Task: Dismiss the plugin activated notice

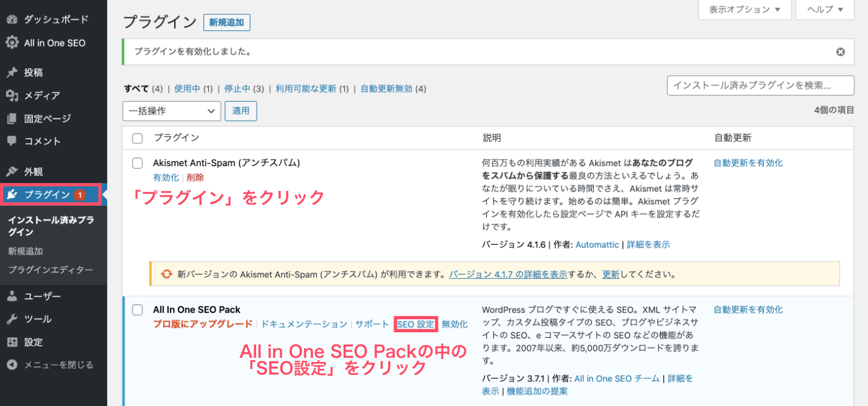Action: (841, 52)
